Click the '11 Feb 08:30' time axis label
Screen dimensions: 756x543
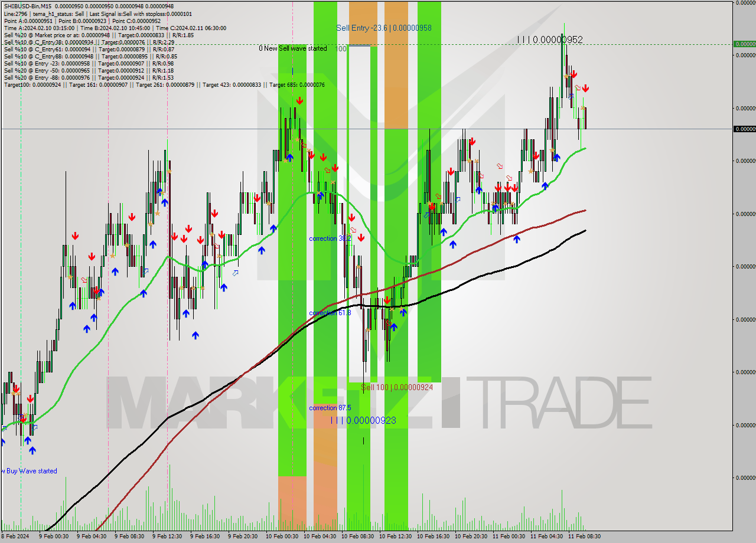click(584, 537)
